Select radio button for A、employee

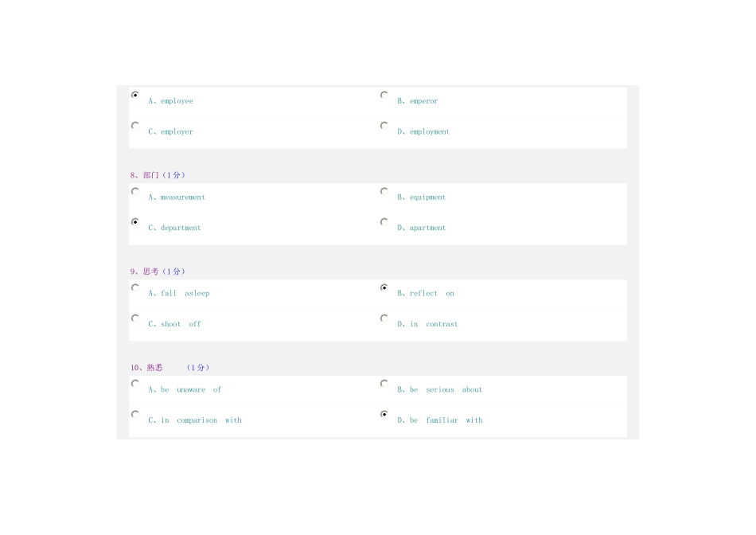(135, 95)
